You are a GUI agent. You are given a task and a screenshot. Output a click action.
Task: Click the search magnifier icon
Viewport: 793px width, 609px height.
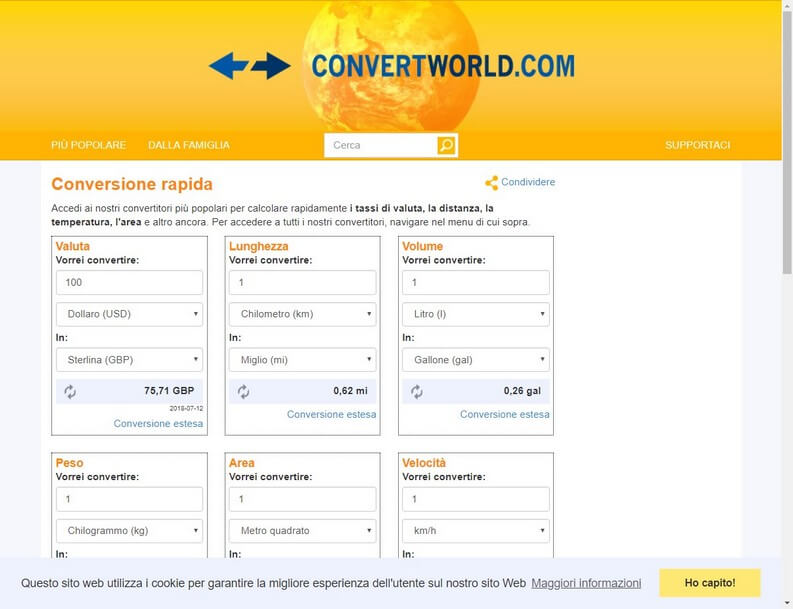(x=446, y=145)
